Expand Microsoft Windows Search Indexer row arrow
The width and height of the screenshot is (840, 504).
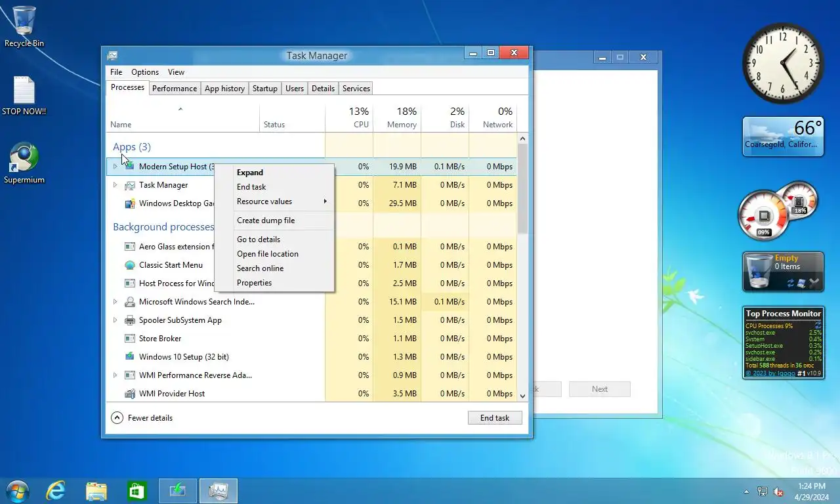[115, 302]
